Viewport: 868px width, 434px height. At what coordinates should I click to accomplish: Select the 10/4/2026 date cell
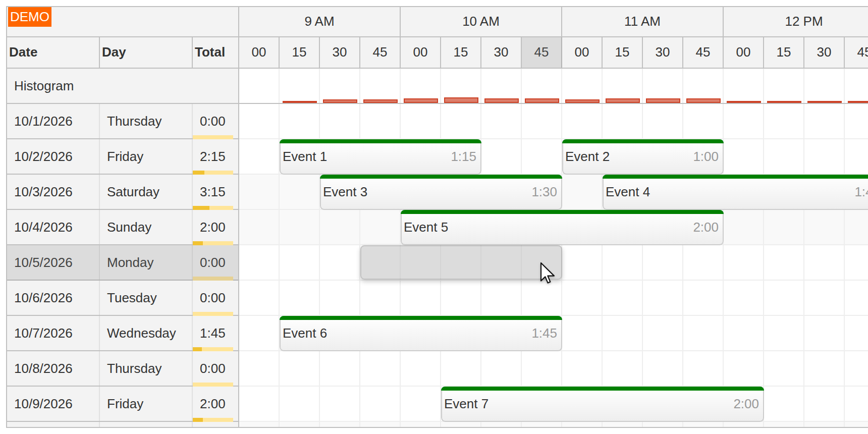(x=53, y=227)
